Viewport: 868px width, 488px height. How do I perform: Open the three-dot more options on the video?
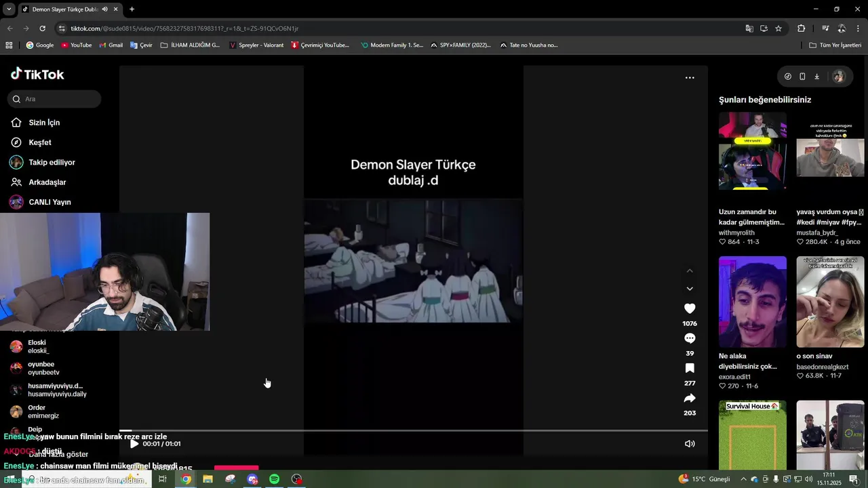(690, 78)
